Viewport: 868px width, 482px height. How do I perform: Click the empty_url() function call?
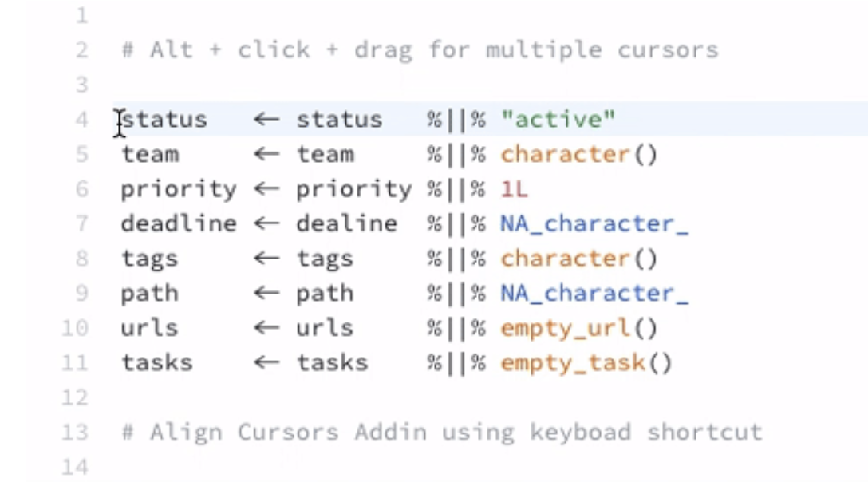pos(579,328)
